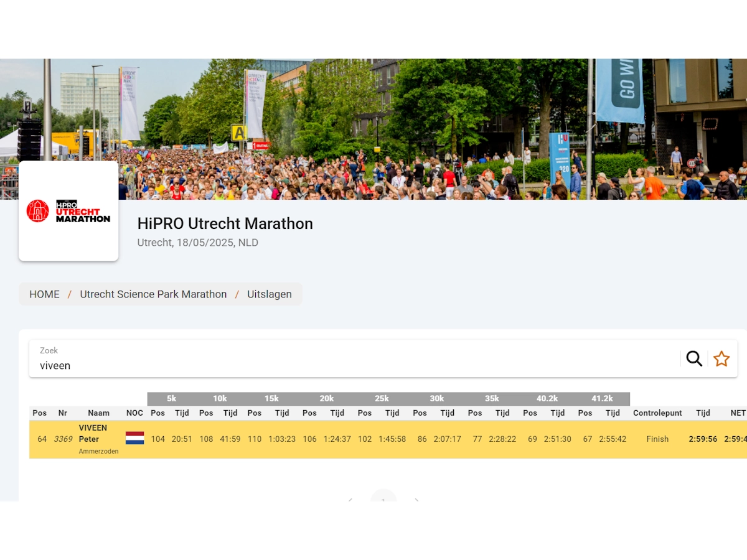The image size is (747, 560).
Task: Select the Uitslagen breadcrumb item
Action: (270, 294)
